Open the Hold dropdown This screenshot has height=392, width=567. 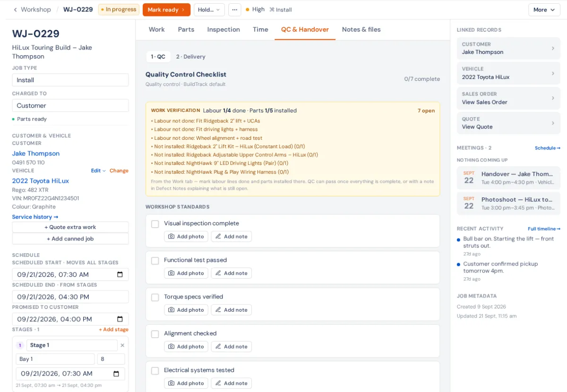tap(209, 9)
